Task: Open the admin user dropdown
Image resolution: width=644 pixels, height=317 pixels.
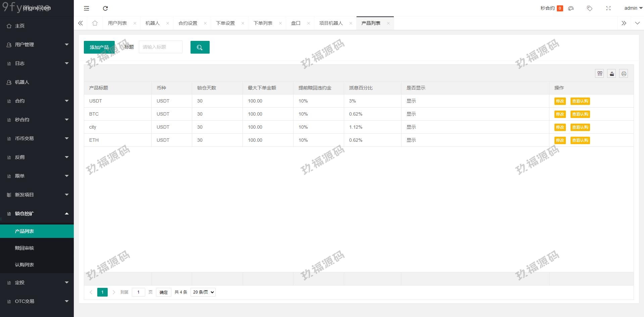Action: pos(633,8)
